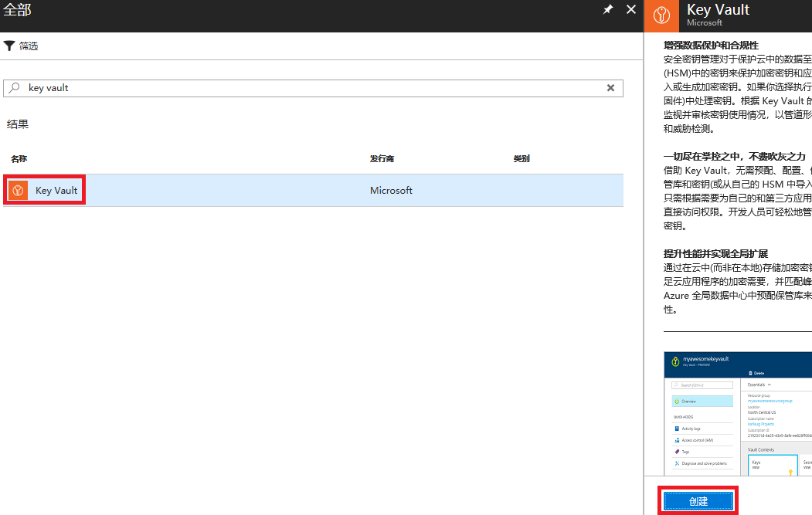Click the Key Vault blade header icon

coord(661,15)
